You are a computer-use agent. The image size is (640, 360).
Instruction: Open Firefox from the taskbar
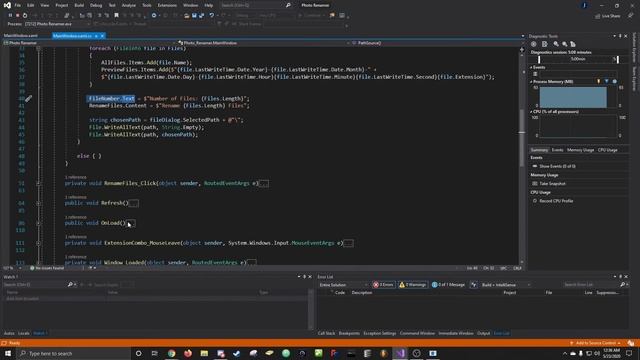tap(188, 353)
